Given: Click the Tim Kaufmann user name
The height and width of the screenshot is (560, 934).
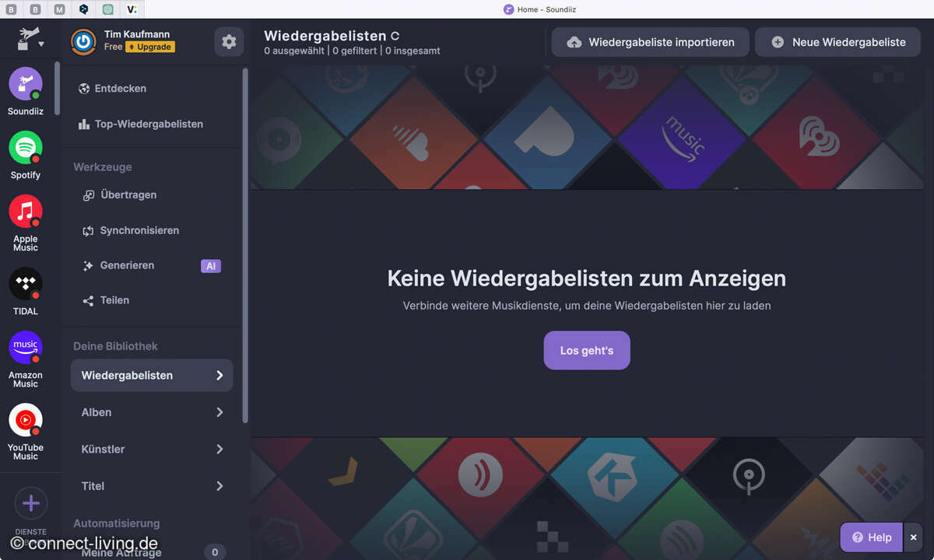Looking at the screenshot, I should coord(137,34).
